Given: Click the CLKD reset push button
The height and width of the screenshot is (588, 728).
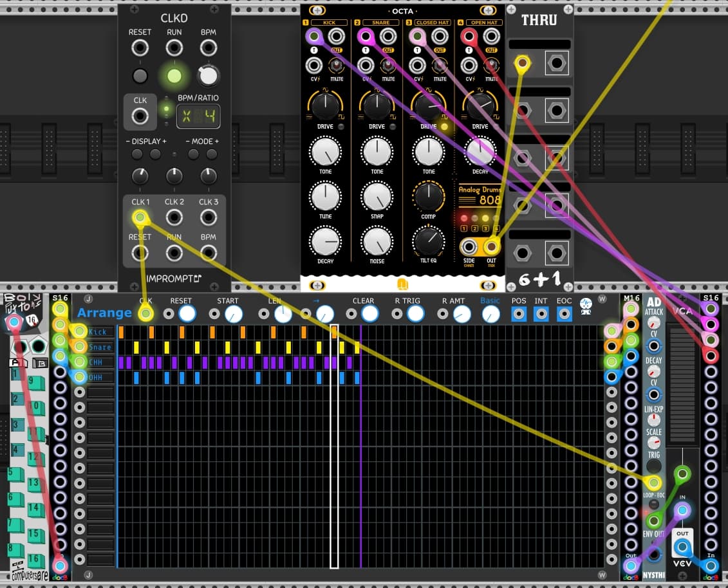Looking at the screenshot, I should (140, 76).
